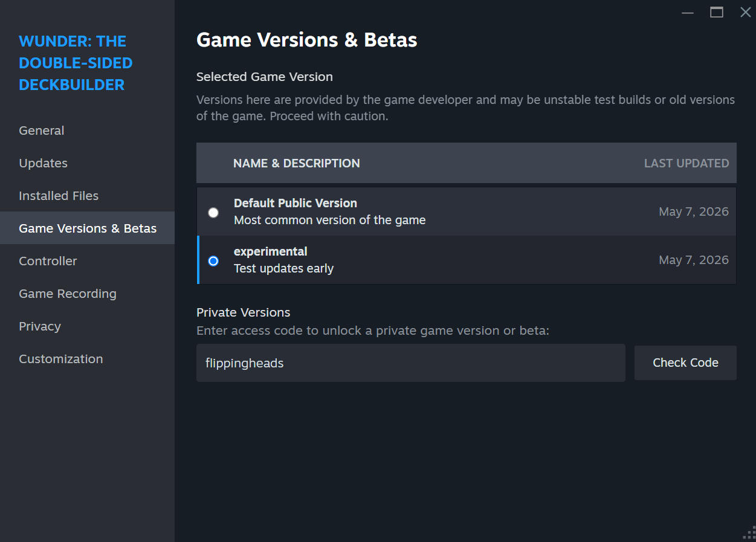The width and height of the screenshot is (756, 542).
Task: Click the Check Code button
Action: click(685, 363)
